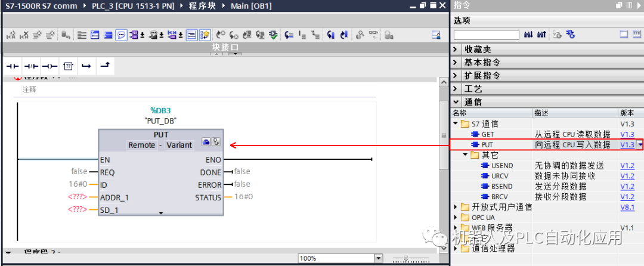Screen dimensions: 644x266
Task: Click the blue update-versions icon in instructions panel
Action: pos(569,34)
